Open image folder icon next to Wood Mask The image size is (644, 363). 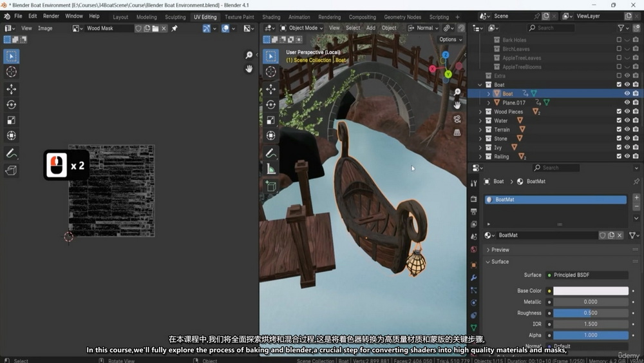[155, 28]
